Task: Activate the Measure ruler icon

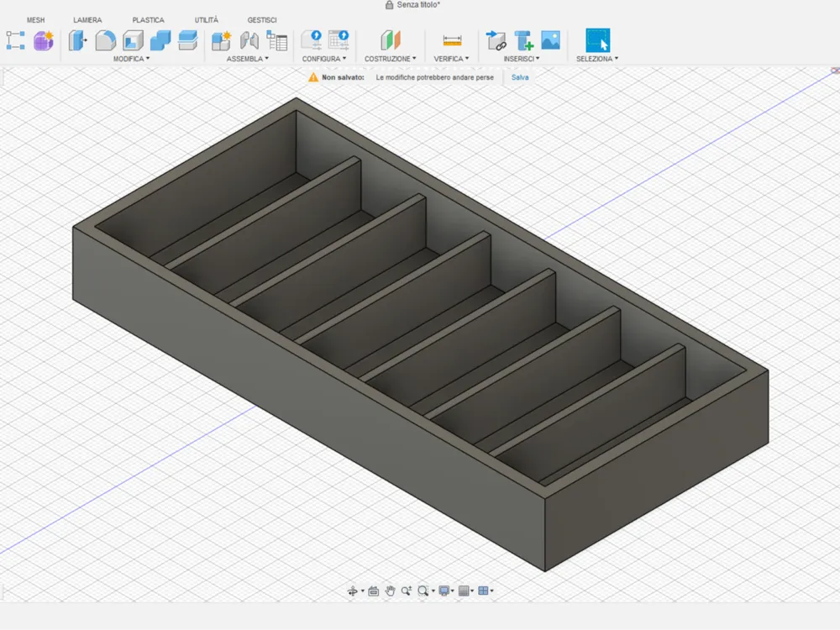Action: (452, 40)
